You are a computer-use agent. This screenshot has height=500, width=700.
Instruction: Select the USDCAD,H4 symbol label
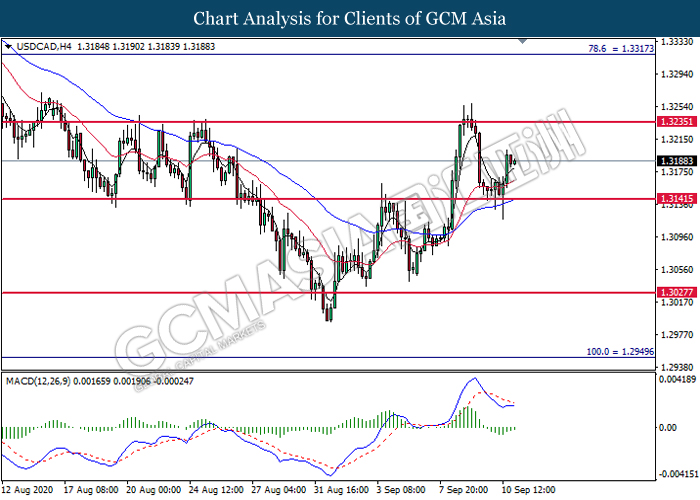pyautogui.click(x=44, y=46)
